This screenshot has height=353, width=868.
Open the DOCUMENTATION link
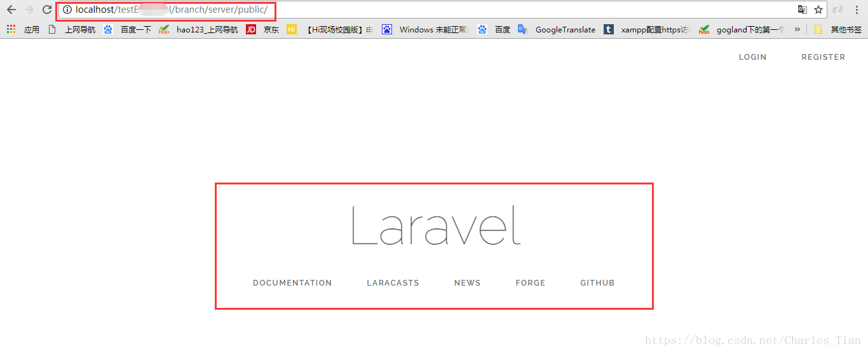tap(292, 283)
